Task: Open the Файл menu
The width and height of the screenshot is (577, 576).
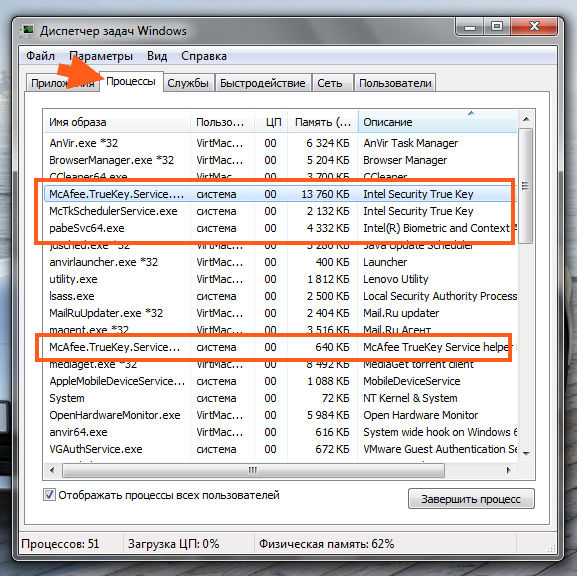Action: click(x=40, y=56)
